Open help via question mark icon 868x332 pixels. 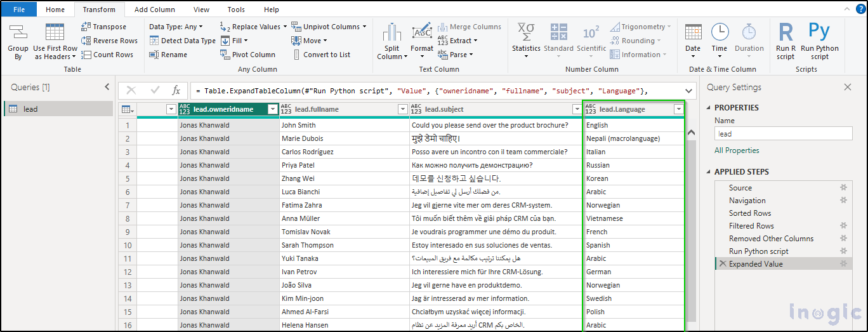pos(860,9)
